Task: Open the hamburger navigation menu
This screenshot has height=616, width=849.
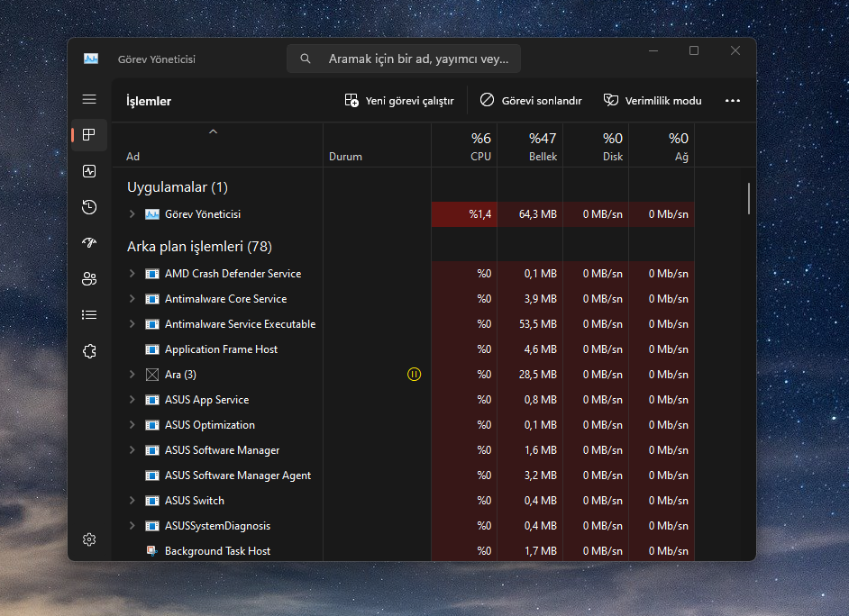Action: (89, 99)
